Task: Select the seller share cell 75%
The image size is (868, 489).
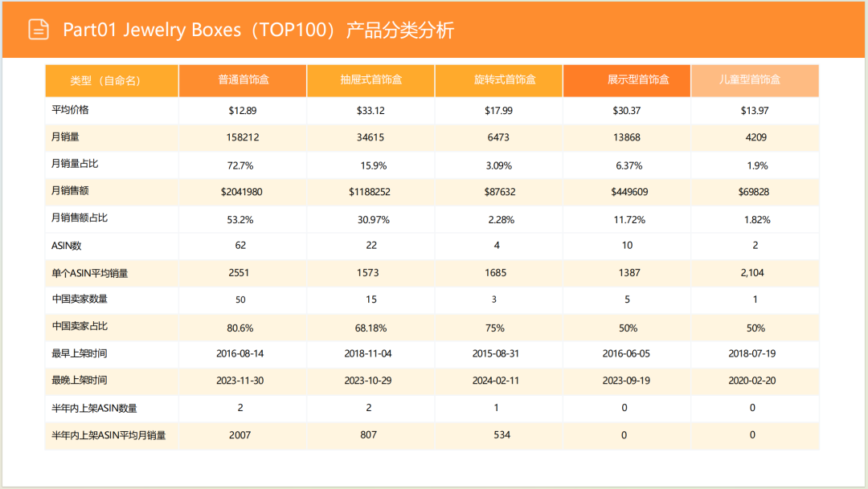Action: coord(495,328)
